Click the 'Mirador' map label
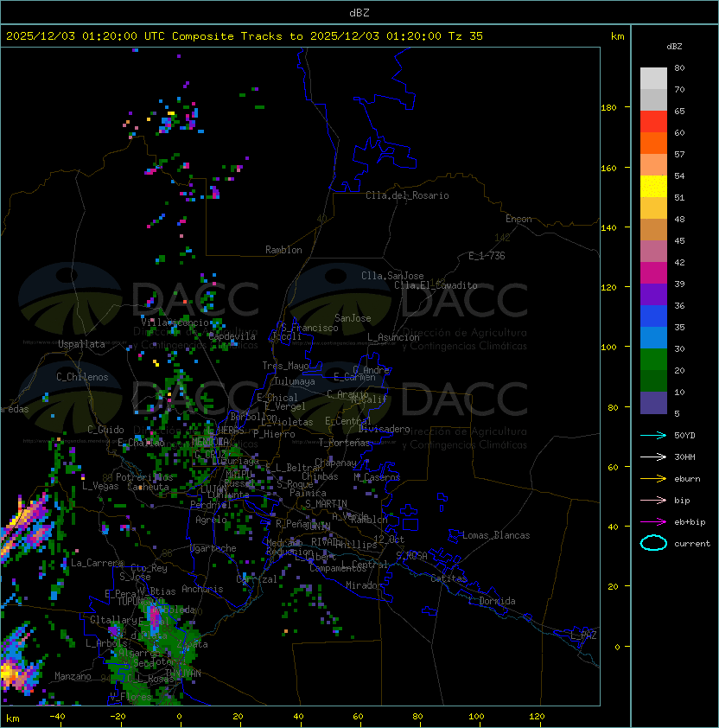Image resolution: width=719 pixels, height=728 pixels. coord(364,585)
